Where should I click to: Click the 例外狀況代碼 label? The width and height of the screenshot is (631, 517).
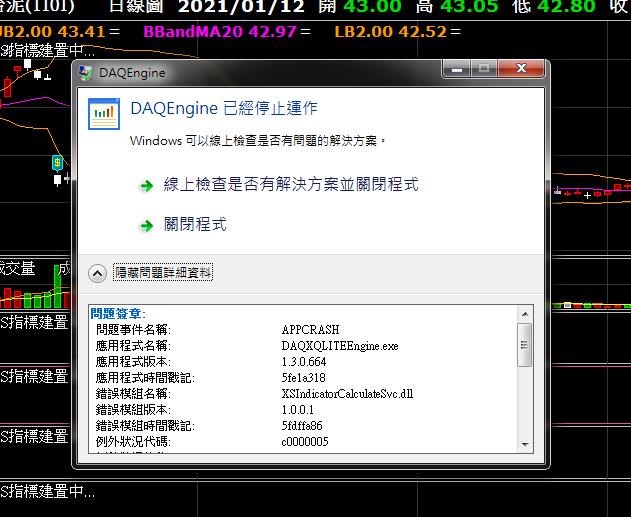tap(133, 442)
